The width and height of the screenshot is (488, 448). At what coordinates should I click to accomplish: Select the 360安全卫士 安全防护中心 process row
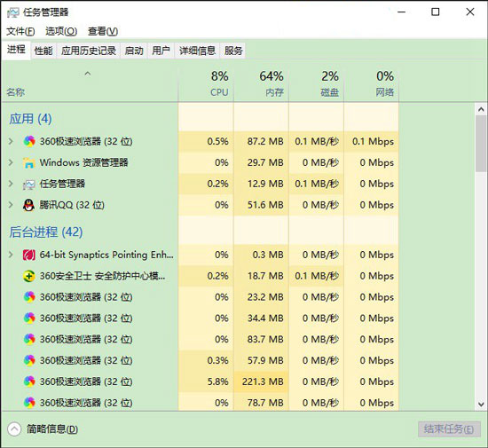click(201, 276)
